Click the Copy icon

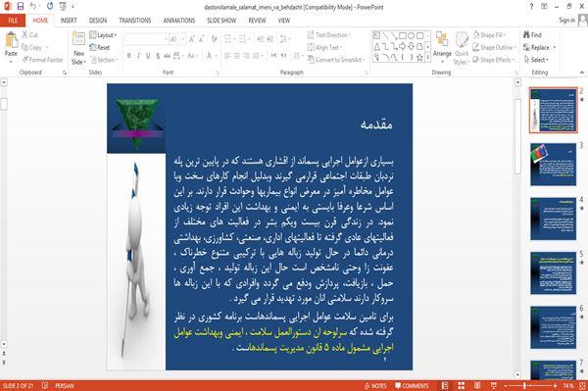tap(25, 47)
